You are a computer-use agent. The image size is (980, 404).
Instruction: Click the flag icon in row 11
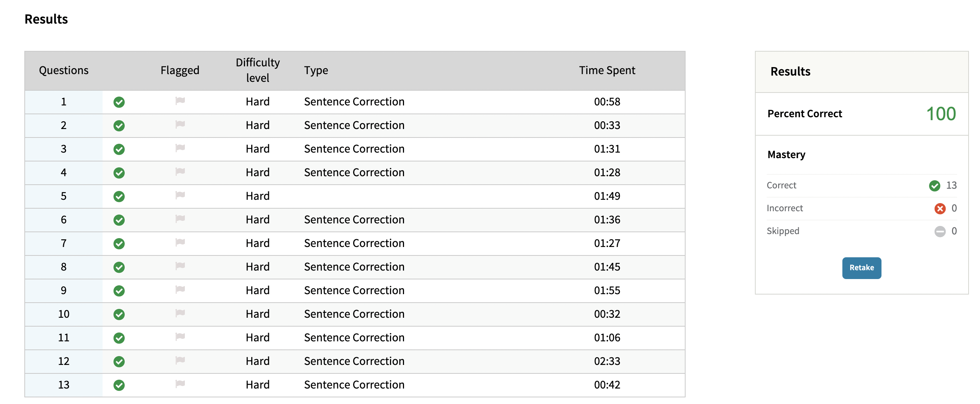pyautogui.click(x=180, y=337)
